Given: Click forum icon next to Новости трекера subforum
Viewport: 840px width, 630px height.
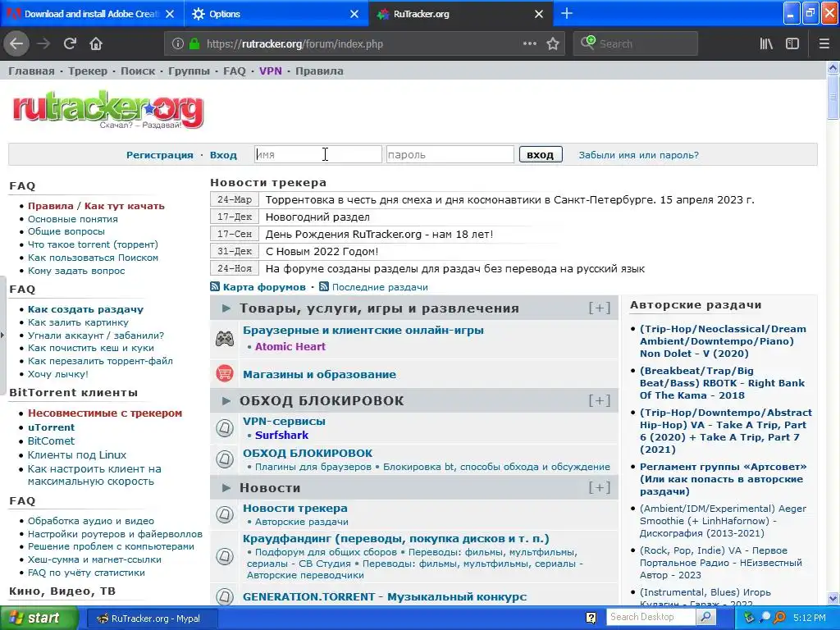Looking at the screenshot, I should coord(225,514).
